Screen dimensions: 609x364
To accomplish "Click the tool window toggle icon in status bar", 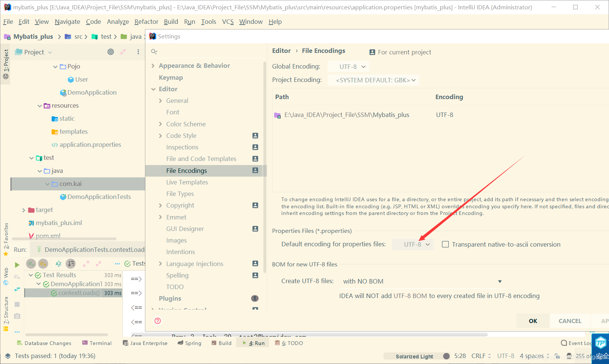I will (x=8, y=356).
